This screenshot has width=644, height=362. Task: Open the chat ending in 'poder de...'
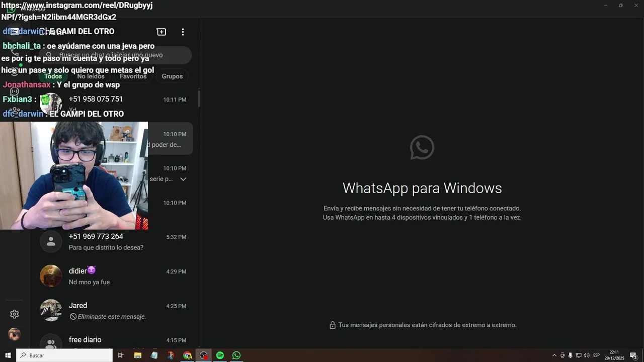pyautogui.click(x=116, y=139)
